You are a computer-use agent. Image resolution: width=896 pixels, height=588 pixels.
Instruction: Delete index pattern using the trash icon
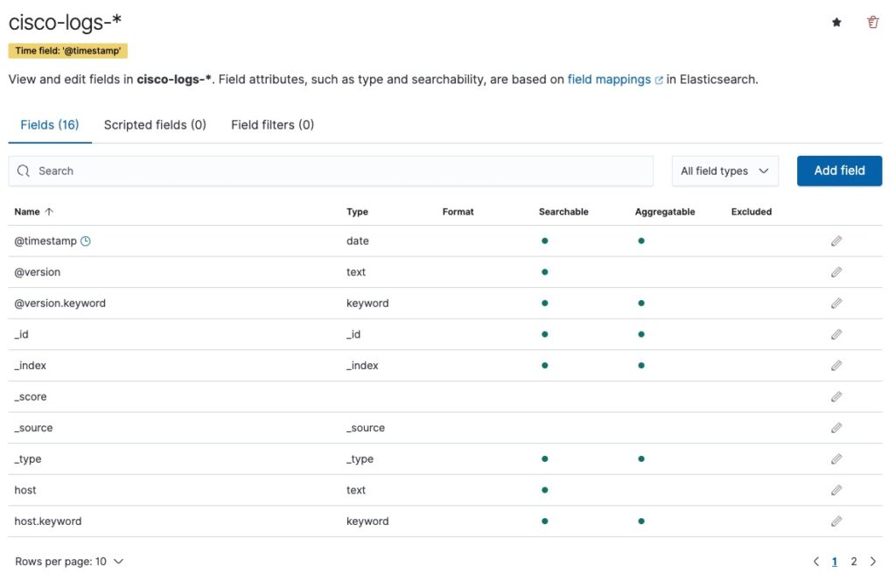click(872, 22)
